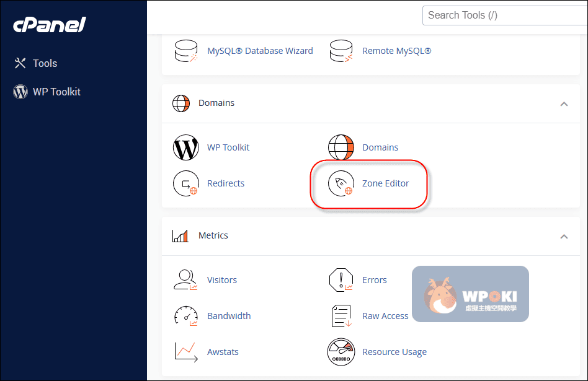The width and height of the screenshot is (588, 381).
Task: Click the WordPress WP Toolkit icon in Domains
Action: (185, 147)
